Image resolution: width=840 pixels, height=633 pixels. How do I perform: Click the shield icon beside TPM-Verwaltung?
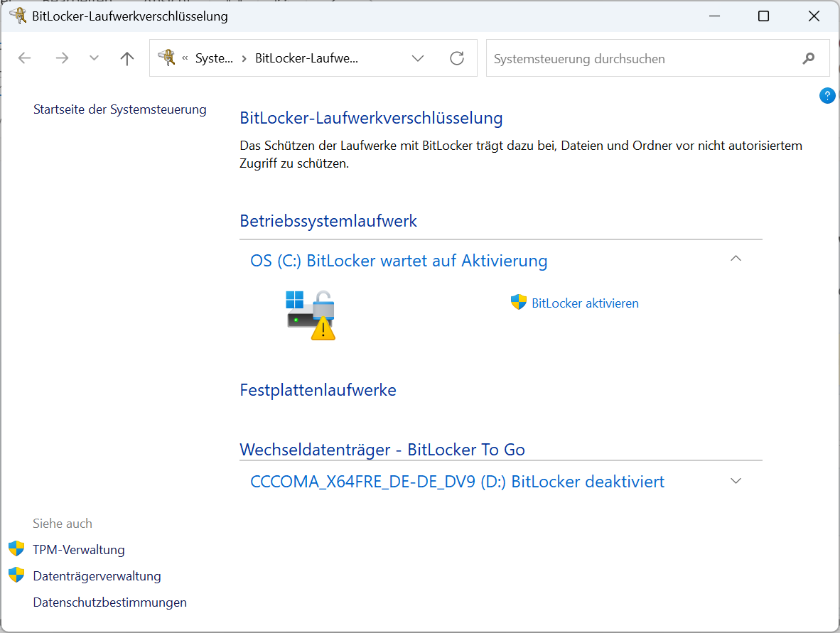pos(16,548)
